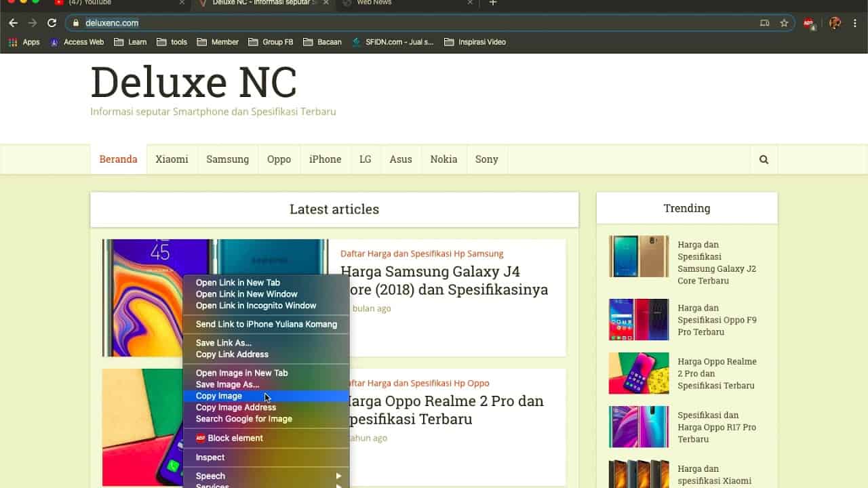Select Send Link to iPhone Yuliana Komang

[x=266, y=324]
